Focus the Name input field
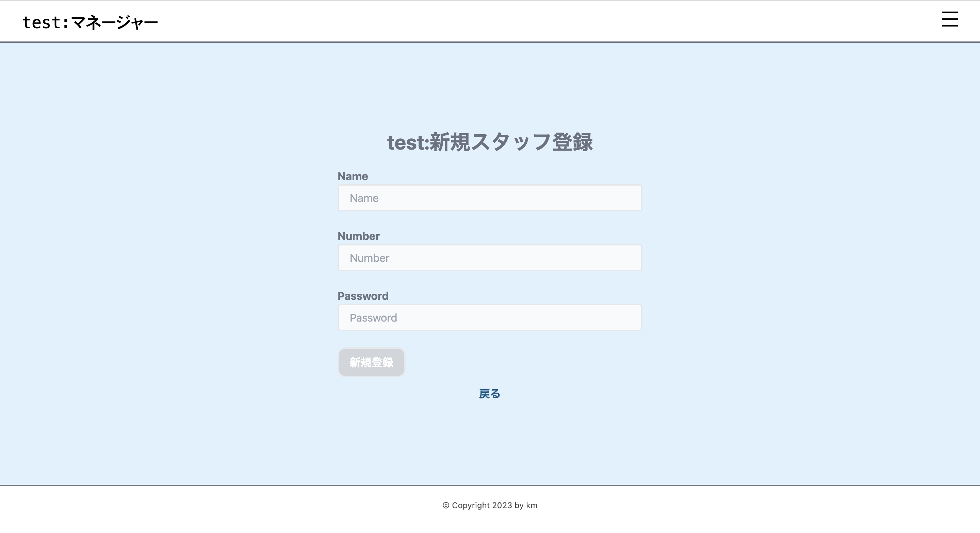The image size is (980, 533). pos(489,198)
